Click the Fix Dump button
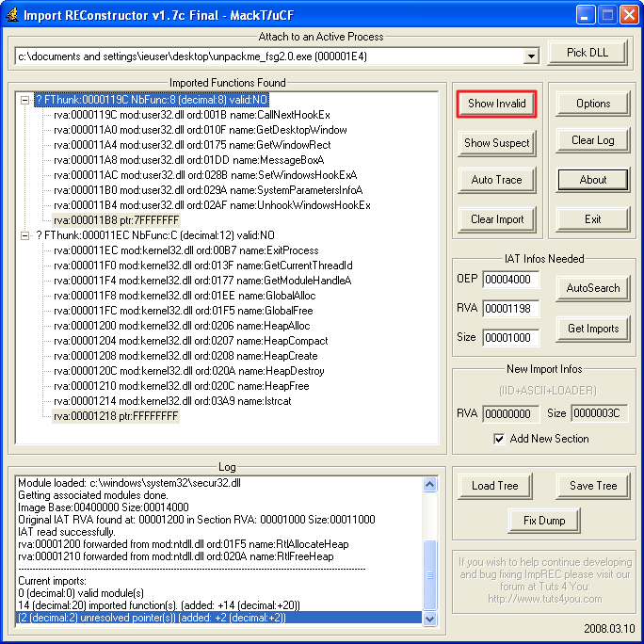The image size is (644, 644). click(x=544, y=521)
